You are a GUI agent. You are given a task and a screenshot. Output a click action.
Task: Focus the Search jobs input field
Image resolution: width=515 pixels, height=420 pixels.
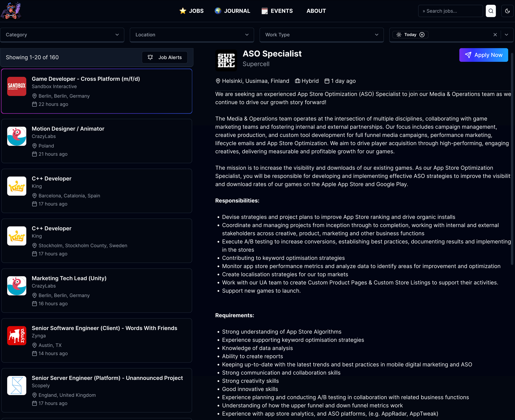(x=450, y=11)
